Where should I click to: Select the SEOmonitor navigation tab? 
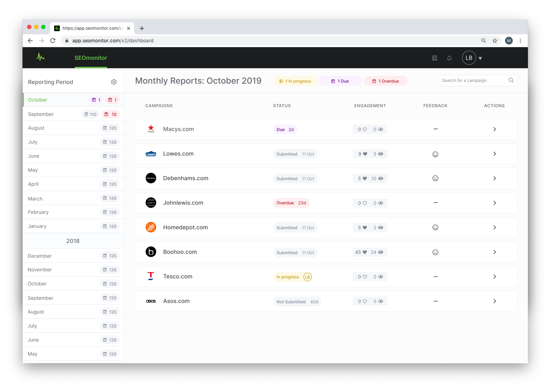(x=91, y=58)
